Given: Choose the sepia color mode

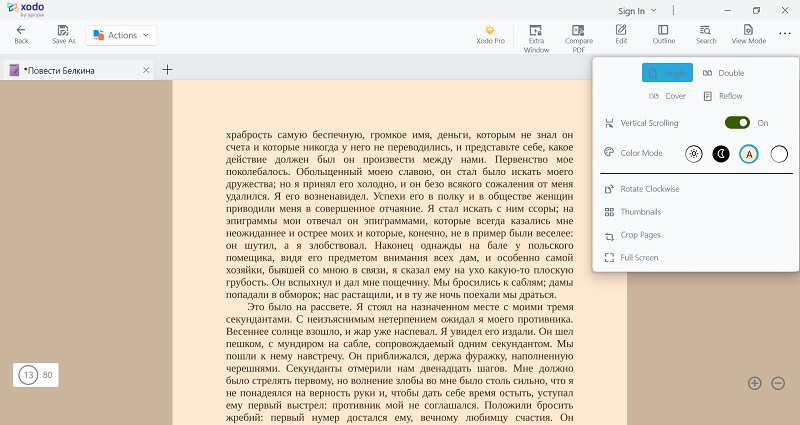Looking at the screenshot, I should click(749, 154).
